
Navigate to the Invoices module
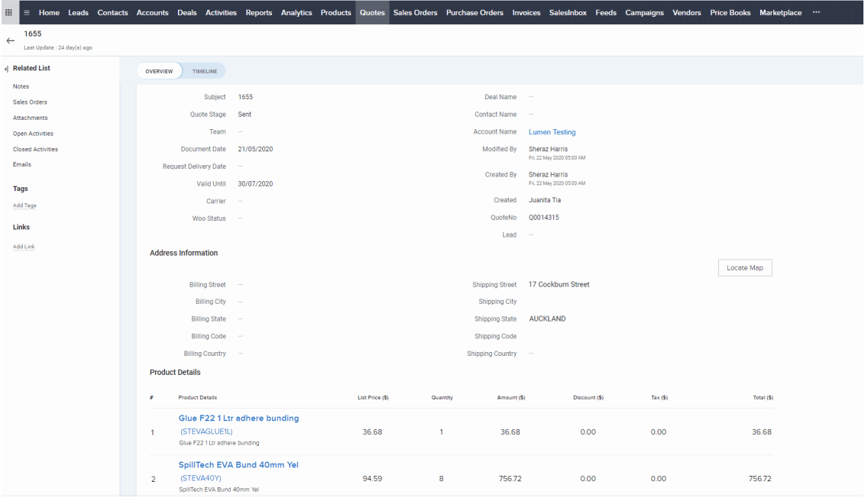(526, 12)
